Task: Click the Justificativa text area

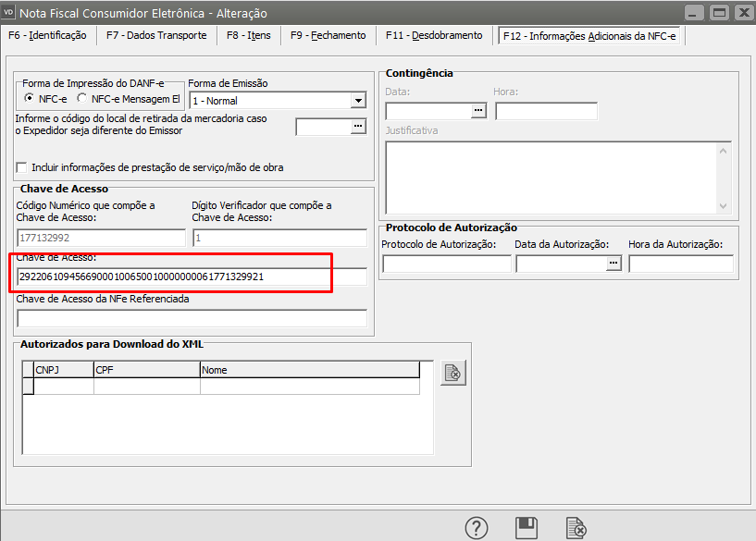Action: coord(553,178)
